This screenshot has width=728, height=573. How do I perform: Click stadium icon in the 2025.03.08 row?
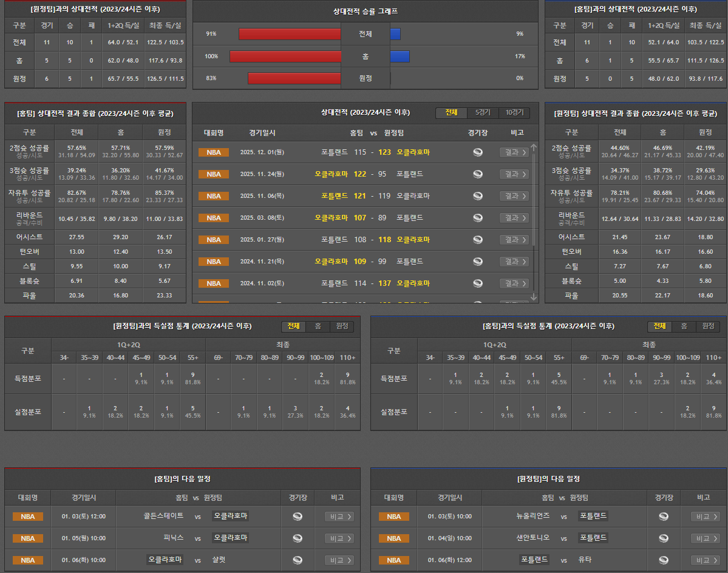[x=478, y=218]
